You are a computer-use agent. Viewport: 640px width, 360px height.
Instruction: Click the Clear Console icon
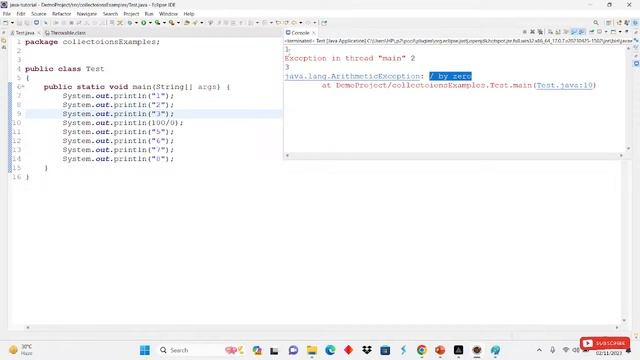pos(551,32)
